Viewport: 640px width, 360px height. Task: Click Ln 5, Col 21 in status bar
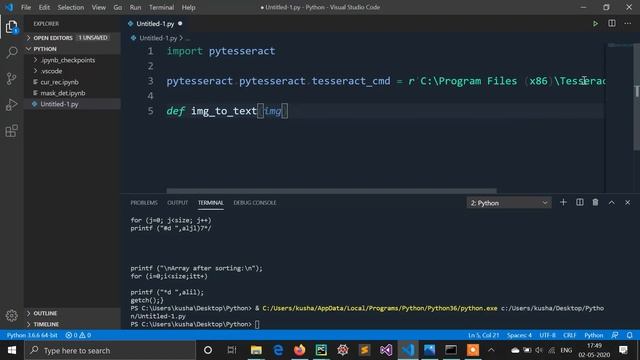pyautogui.click(x=483, y=335)
